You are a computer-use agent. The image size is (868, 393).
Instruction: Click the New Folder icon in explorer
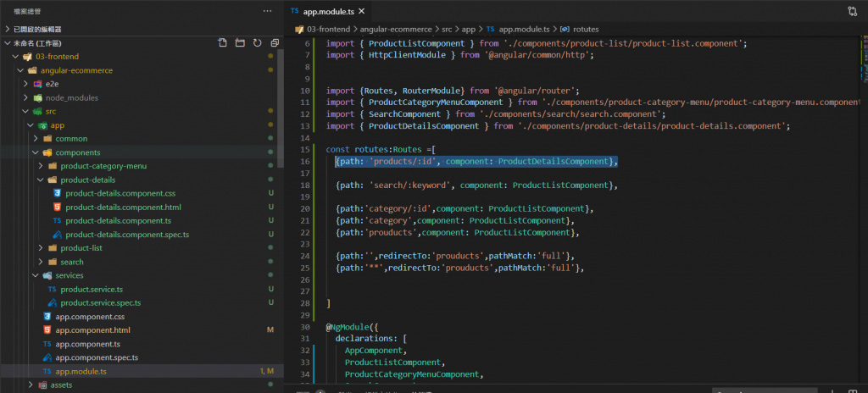click(239, 43)
